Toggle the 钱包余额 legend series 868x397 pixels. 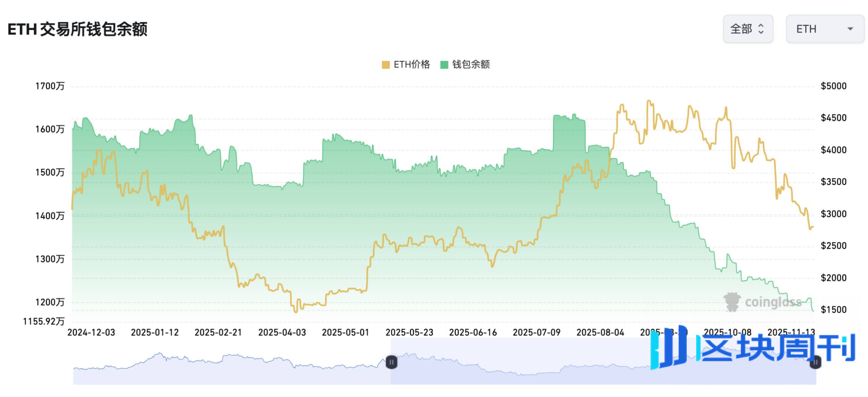pos(470,65)
